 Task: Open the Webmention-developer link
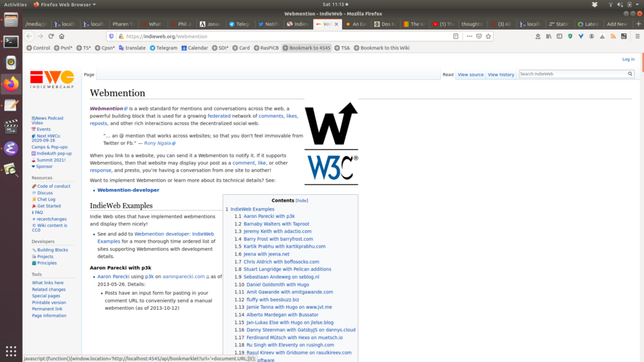pos(128,190)
